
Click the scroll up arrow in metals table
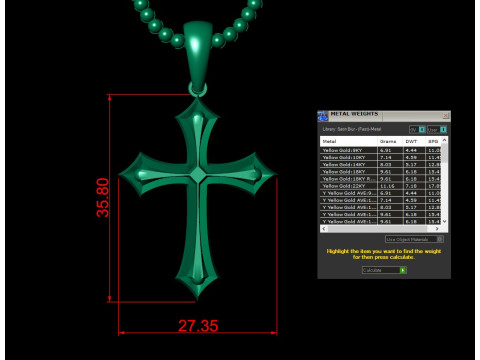pos(444,140)
